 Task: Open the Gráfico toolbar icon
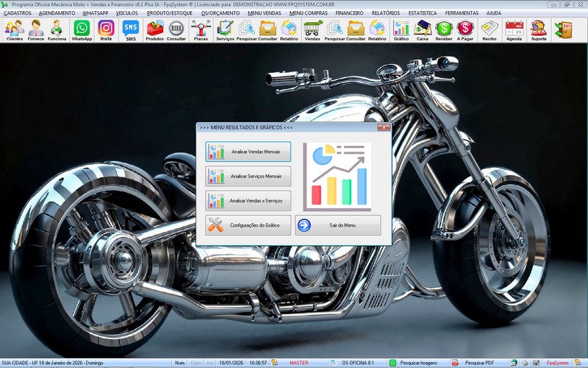pos(401,29)
